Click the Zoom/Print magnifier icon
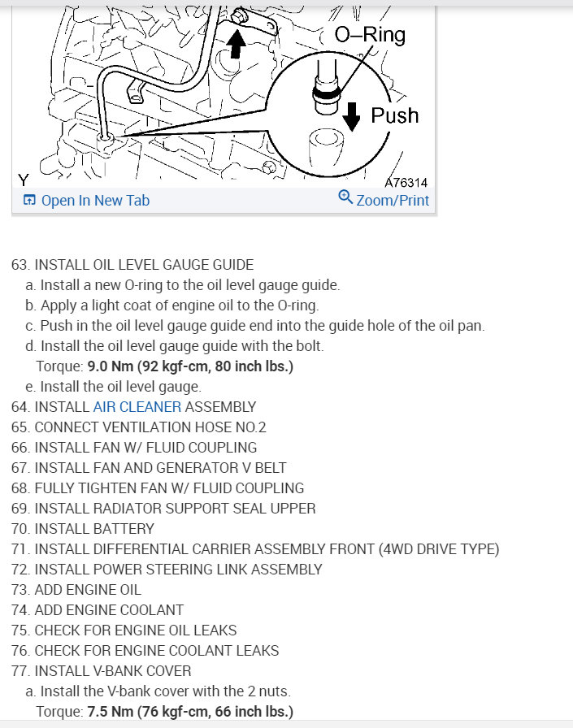Viewport: 573px width, 728px height. (345, 197)
